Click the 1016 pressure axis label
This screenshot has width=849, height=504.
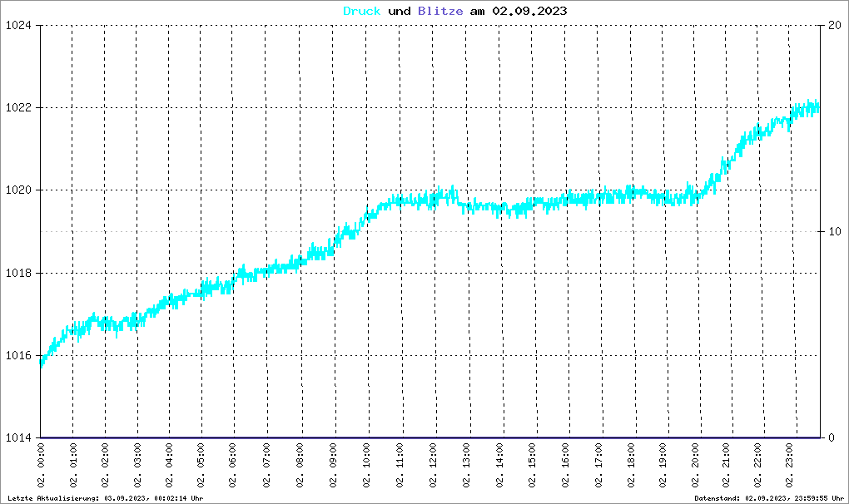17,356
